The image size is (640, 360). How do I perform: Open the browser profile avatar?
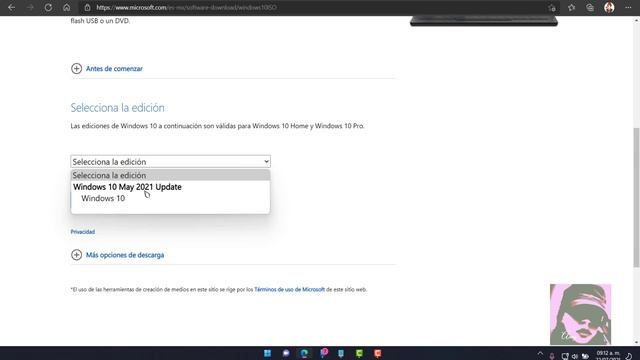pos(609,7)
